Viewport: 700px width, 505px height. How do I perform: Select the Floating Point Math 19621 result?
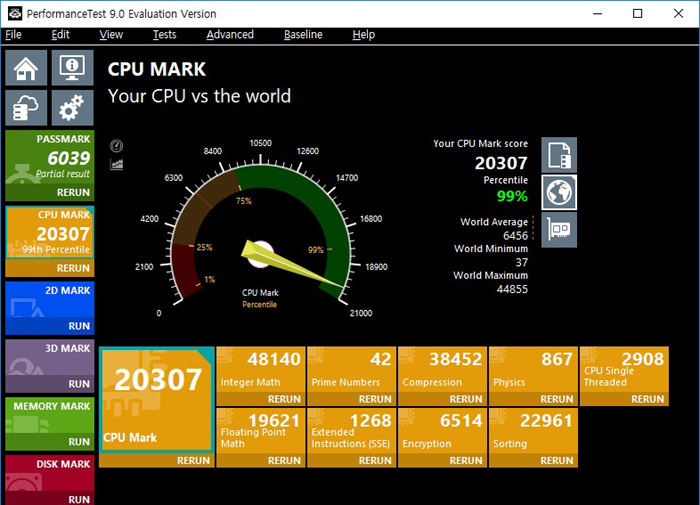pyautogui.click(x=261, y=431)
